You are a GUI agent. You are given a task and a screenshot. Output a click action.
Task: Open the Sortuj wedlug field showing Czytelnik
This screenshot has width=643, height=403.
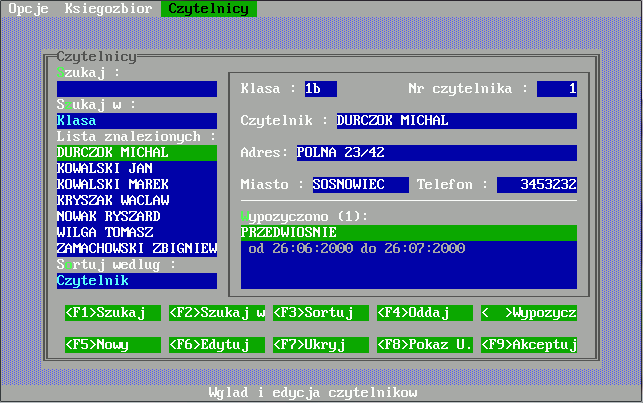(x=137, y=281)
